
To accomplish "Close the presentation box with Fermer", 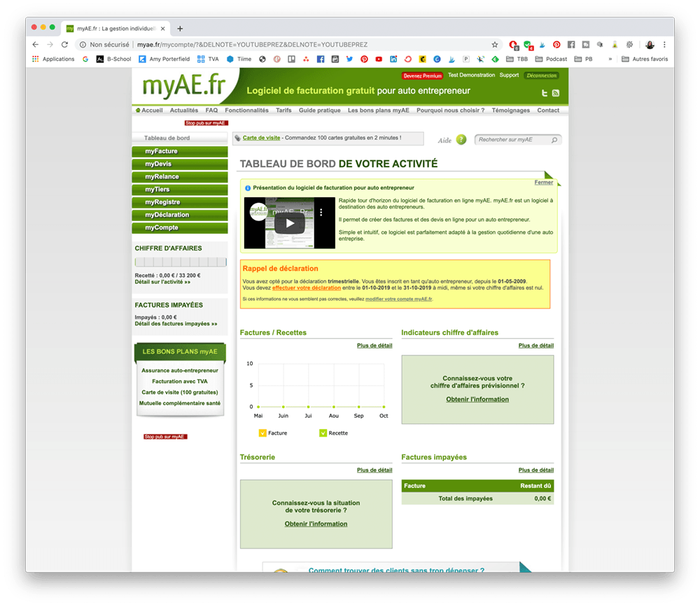I will click(x=544, y=182).
